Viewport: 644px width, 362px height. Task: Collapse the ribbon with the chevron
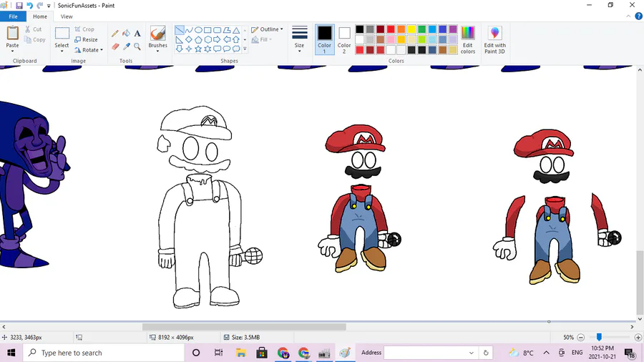(x=628, y=16)
